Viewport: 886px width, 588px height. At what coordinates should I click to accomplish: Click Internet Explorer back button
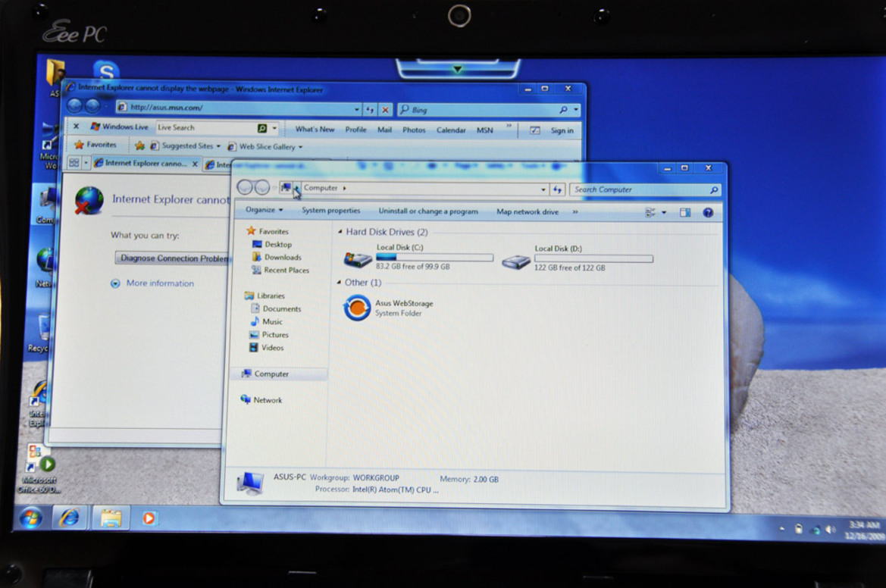coord(75,105)
